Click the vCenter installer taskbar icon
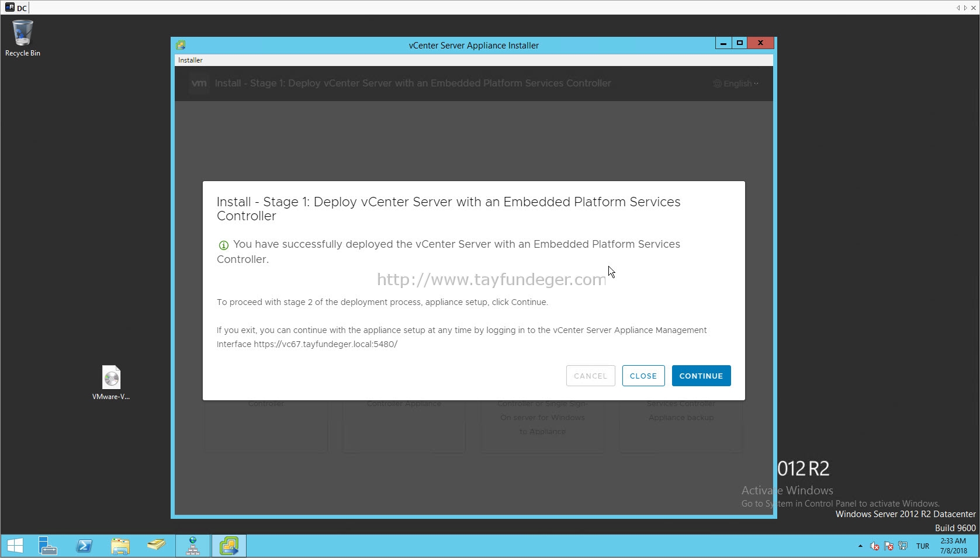 click(x=228, y=546)
